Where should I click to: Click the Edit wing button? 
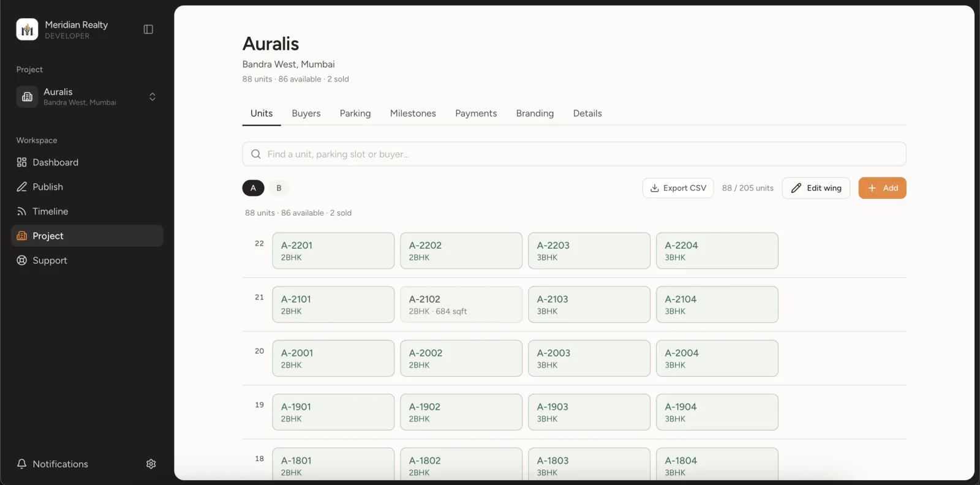pos(816,188)
